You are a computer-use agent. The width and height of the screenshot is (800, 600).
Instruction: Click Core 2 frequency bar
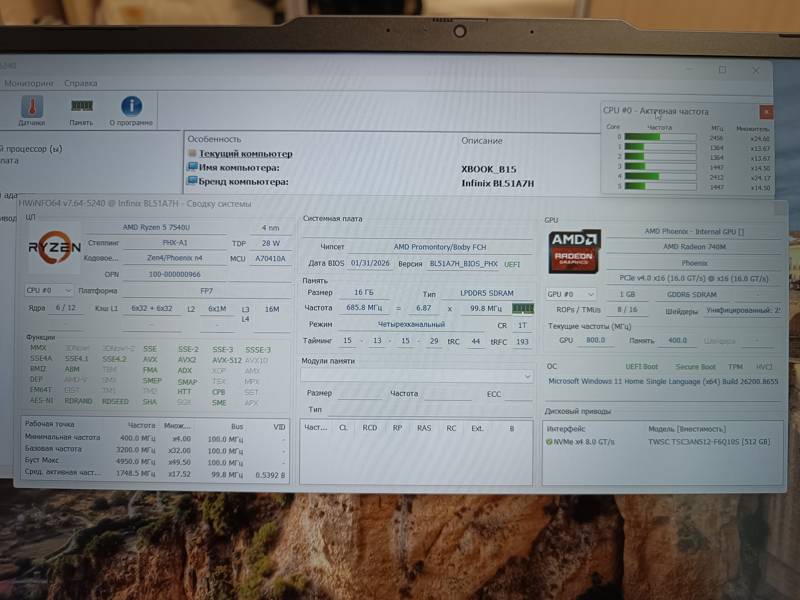click(660, 157)
